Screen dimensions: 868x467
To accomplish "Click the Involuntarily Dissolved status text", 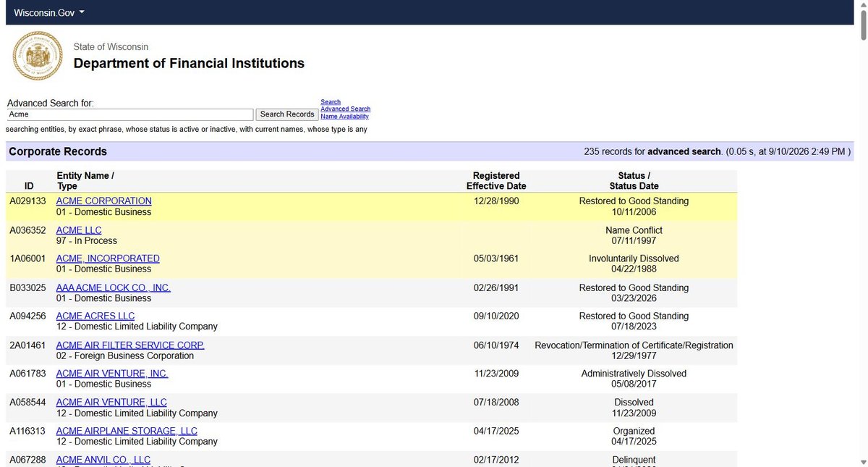I will click(x=634, y=258).
